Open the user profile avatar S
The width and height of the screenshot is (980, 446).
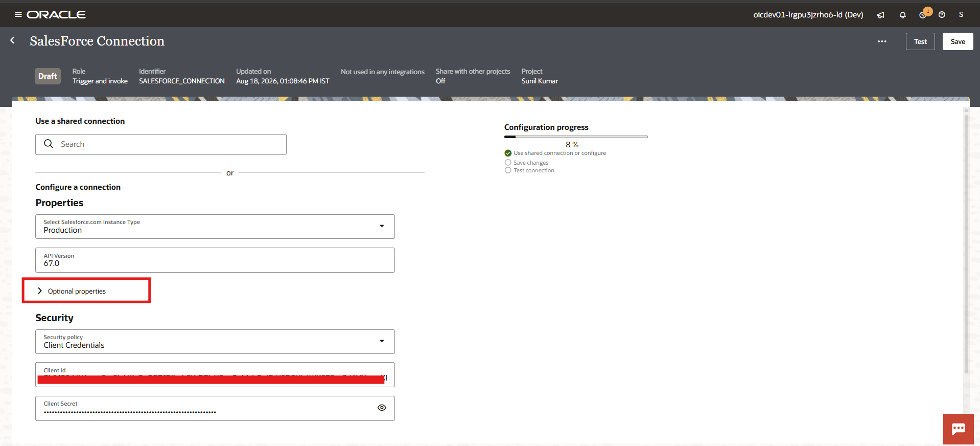click(961, 15)
